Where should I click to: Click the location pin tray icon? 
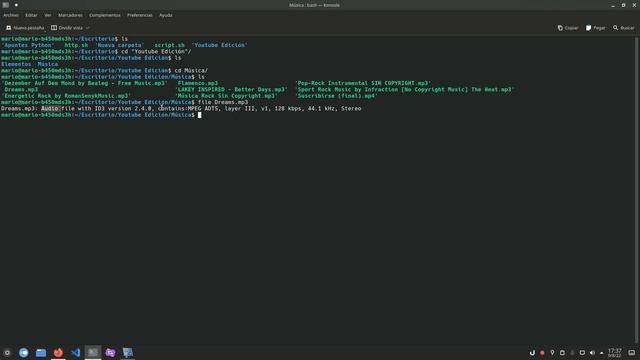552,353
